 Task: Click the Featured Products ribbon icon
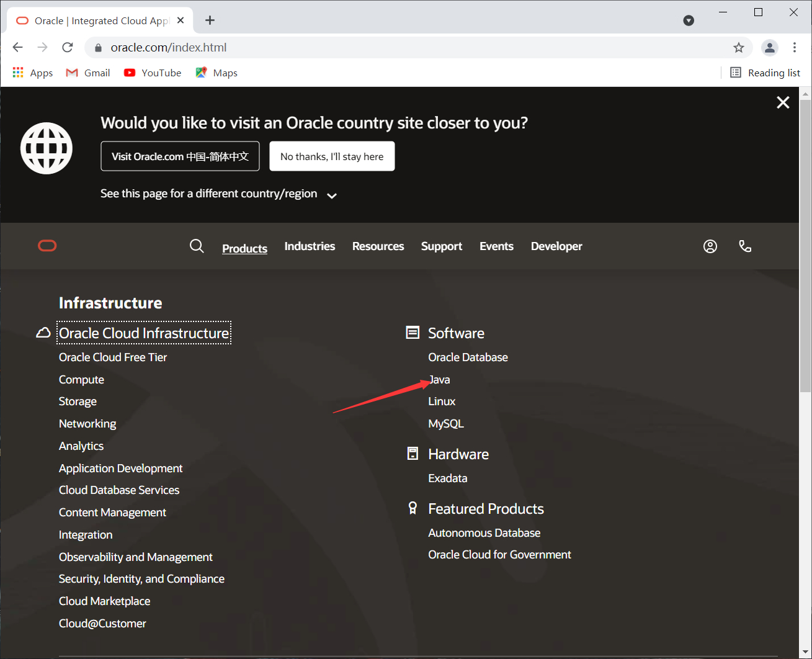tap(413, 508)
